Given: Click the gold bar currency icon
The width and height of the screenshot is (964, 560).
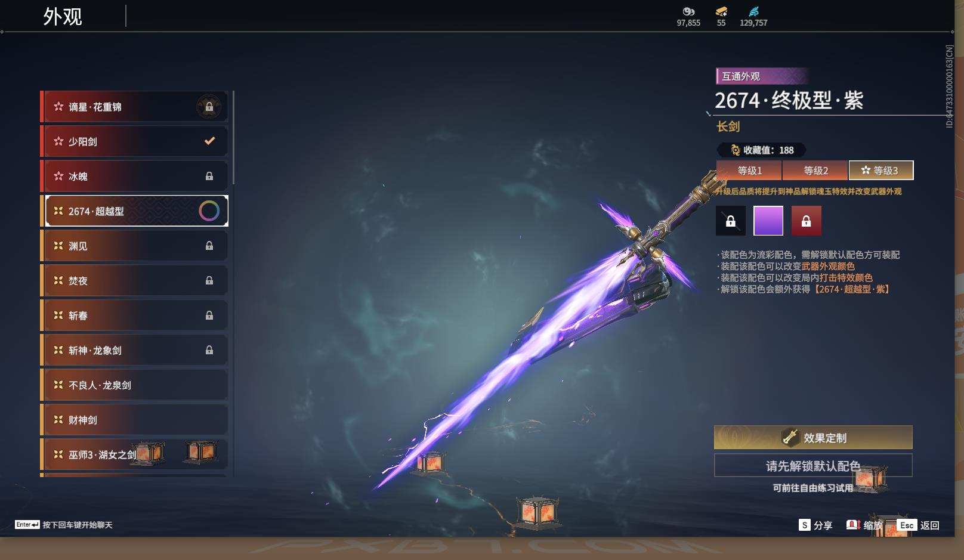Looking at the screenshot, I should click(721, 11).
